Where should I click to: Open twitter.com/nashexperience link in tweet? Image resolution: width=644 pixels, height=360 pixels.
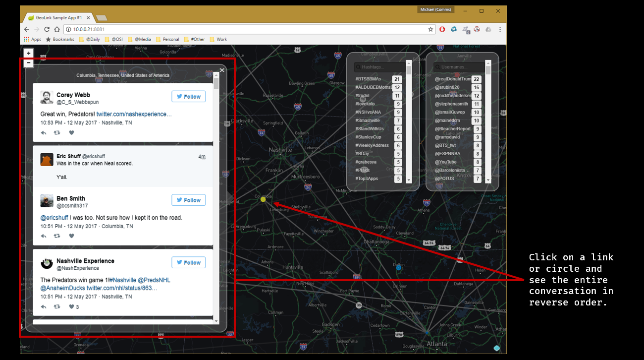[134, 114]
